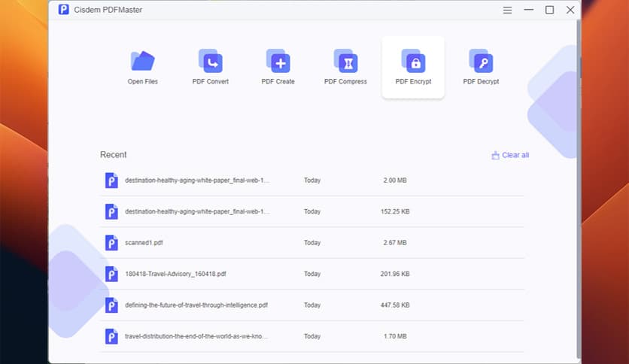
Task: Click the vertical scrollbar of the window
Action: pyautogui.click(x=579, y=189)
